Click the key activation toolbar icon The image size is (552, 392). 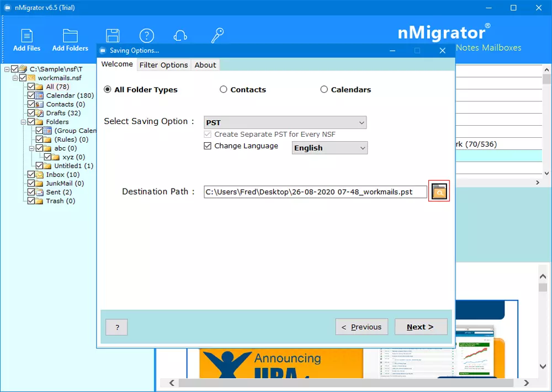(217, 36)
